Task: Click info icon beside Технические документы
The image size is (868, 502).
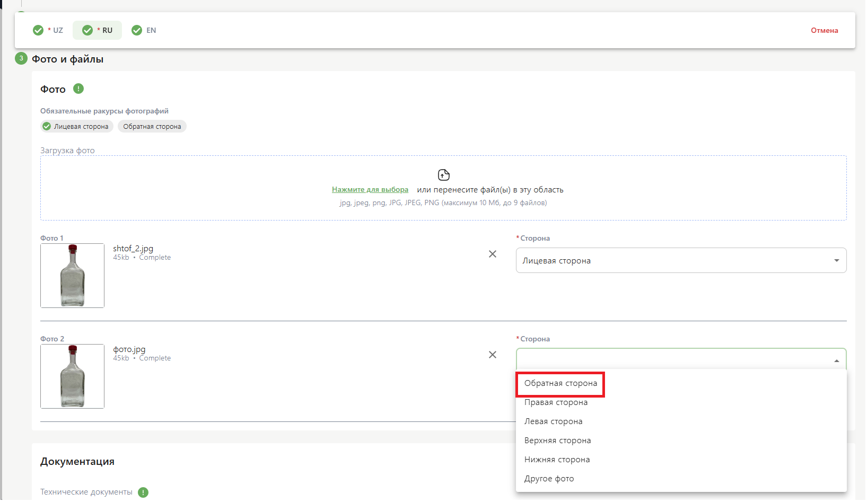Action: [143, 492]
